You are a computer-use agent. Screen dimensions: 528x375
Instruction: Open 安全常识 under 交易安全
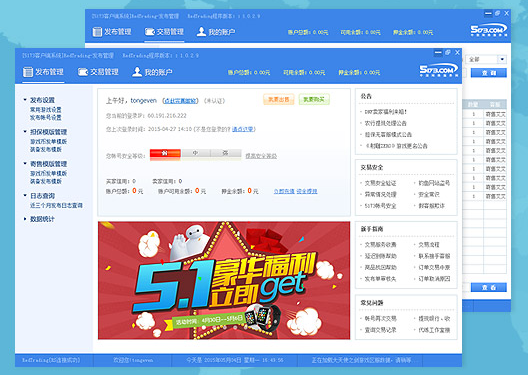[x=429, y=195]
